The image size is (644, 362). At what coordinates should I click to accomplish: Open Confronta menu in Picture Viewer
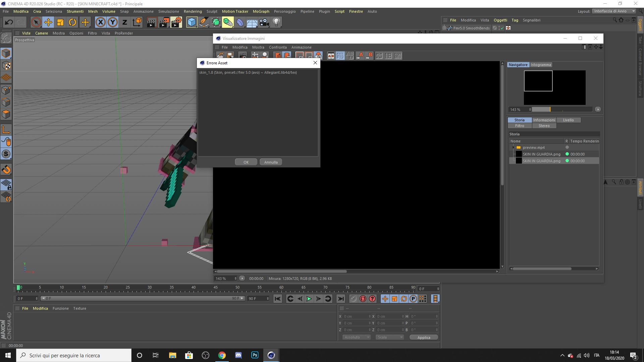[278, 47]
